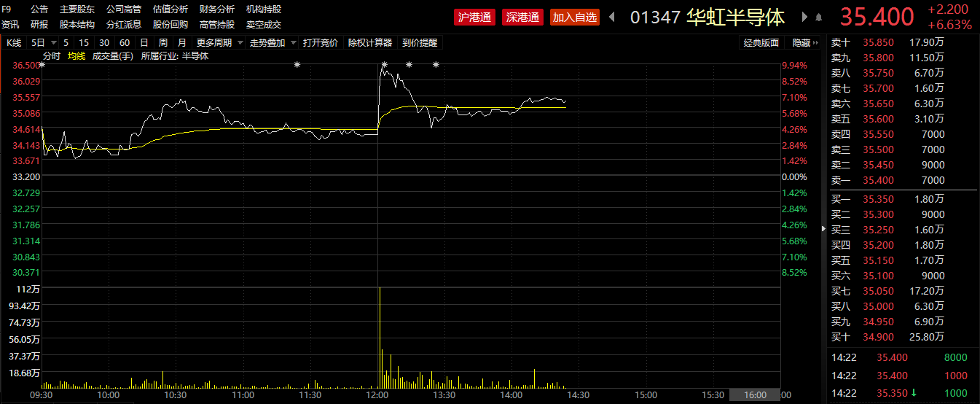This screenshot has width=980, height=404.
Task: Go to previous stock with left arrow
Action: click(x=612, y=17)
